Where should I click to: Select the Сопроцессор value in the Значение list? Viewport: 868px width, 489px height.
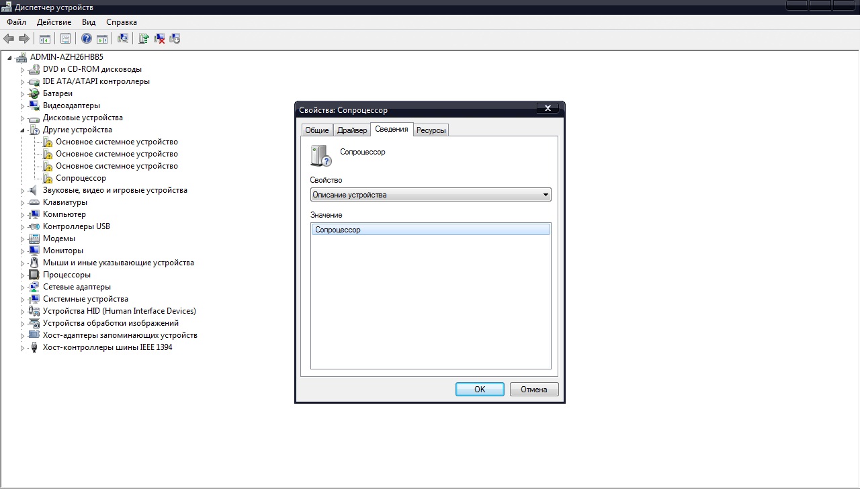click(431, 230)
